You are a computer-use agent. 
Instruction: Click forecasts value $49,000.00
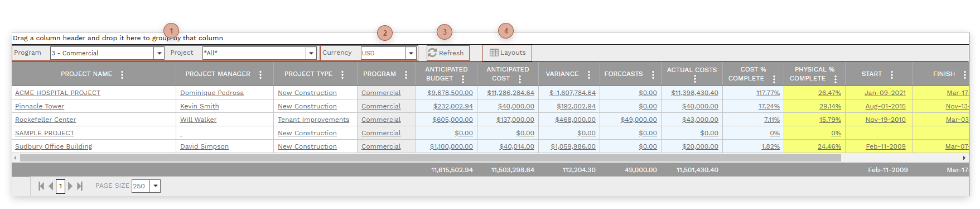click(639, 120)
